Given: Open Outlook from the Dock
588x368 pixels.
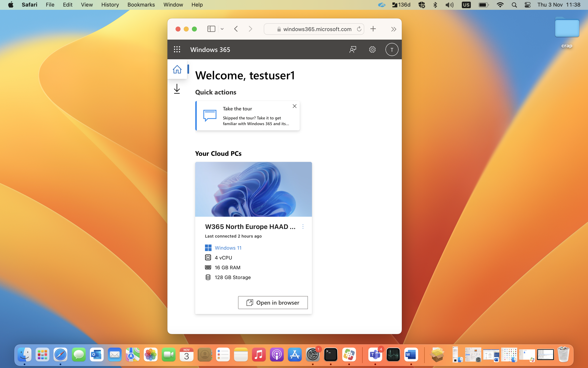Looking at the screenshot, I should coord(96,354).
